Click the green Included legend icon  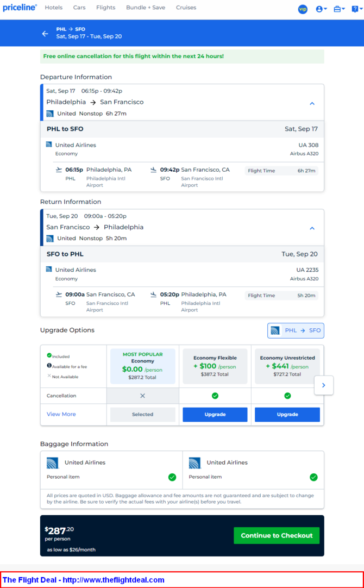(x=49, y=355)
